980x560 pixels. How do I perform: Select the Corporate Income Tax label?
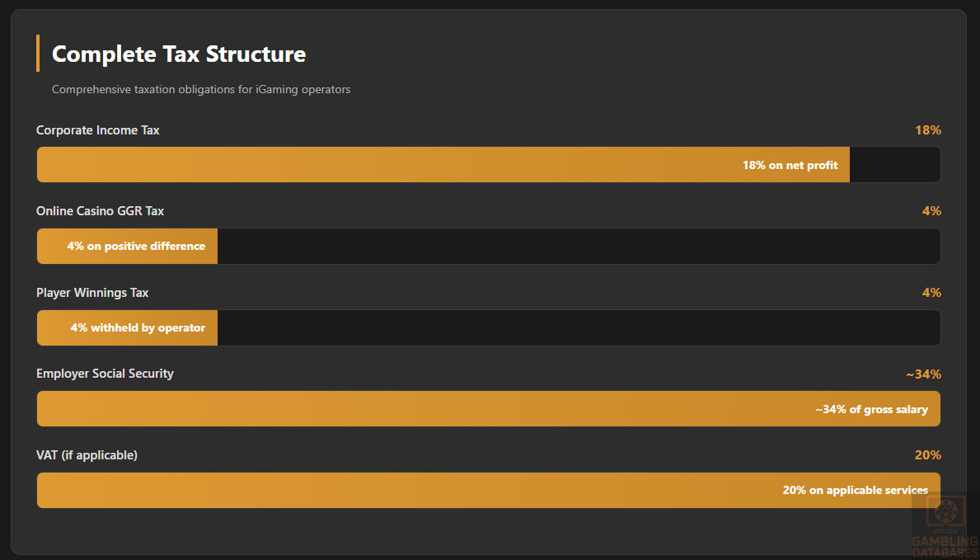click(x=98, y=130)
